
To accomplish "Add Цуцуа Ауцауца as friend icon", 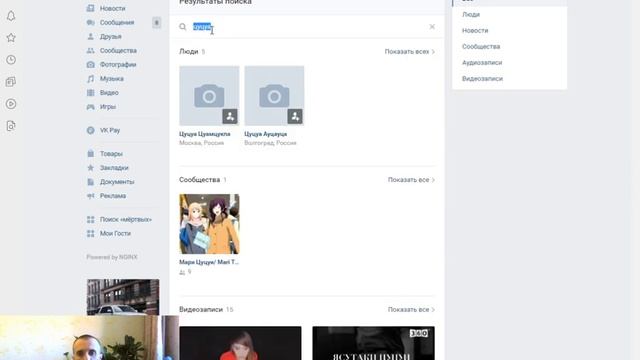I will coord(295,116).
